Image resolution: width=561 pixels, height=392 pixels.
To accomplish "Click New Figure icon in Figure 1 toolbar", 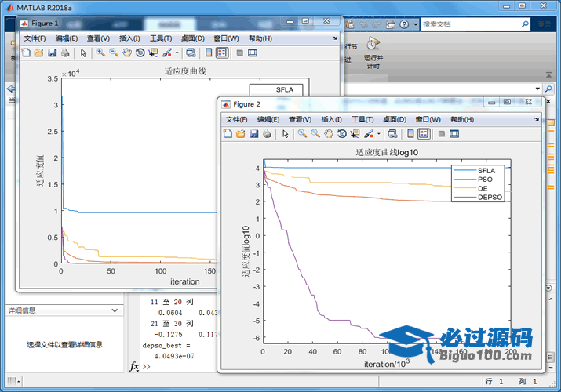I will click(26, 53).
